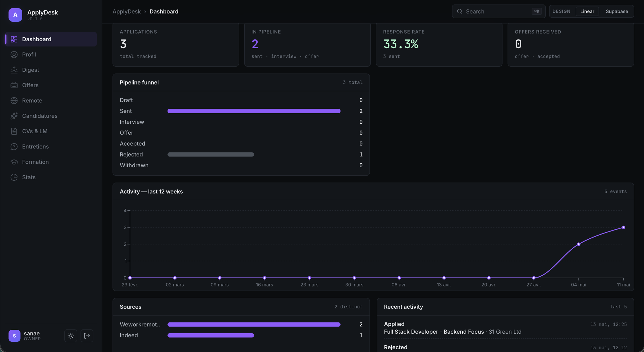Click the Rejected recent activity entry

[505, 347]
